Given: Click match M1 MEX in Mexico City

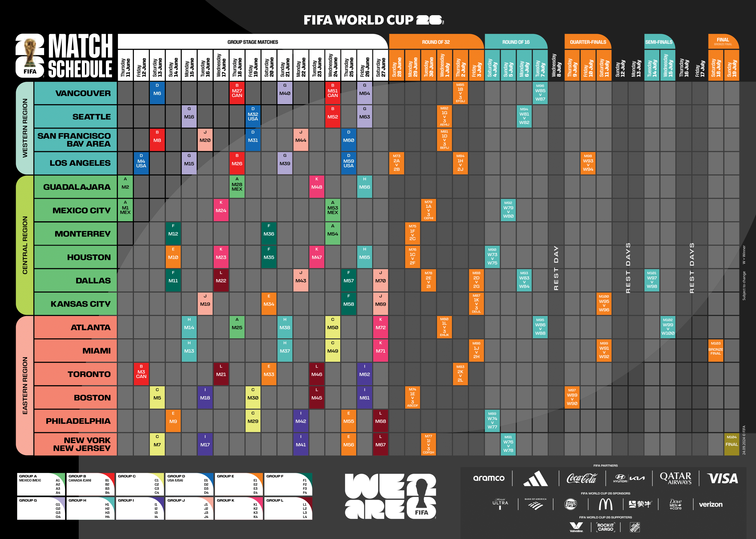Looking at the screenshot, I should pyautogui.click(x=125, y=210).
